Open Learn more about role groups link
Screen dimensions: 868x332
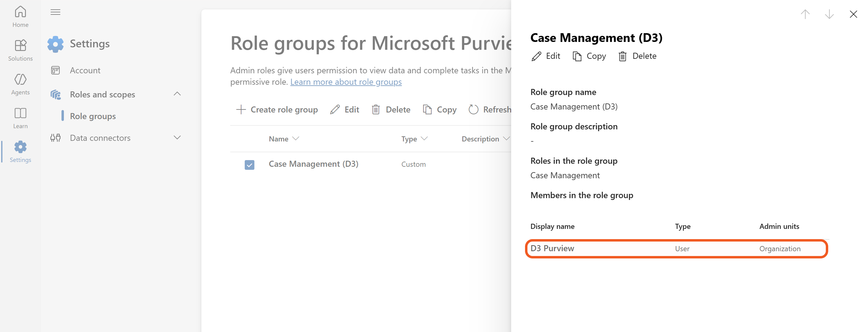pos(346,82)
